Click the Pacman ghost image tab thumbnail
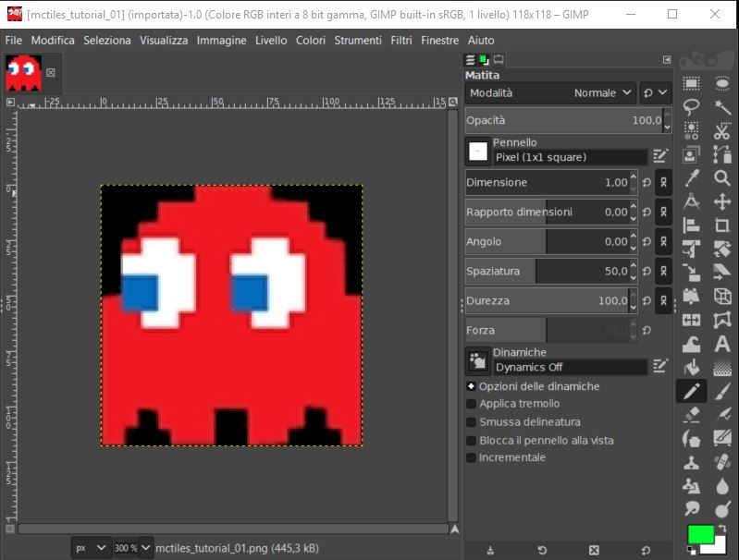Screen dimensions: 739x560 pos(24,73)
